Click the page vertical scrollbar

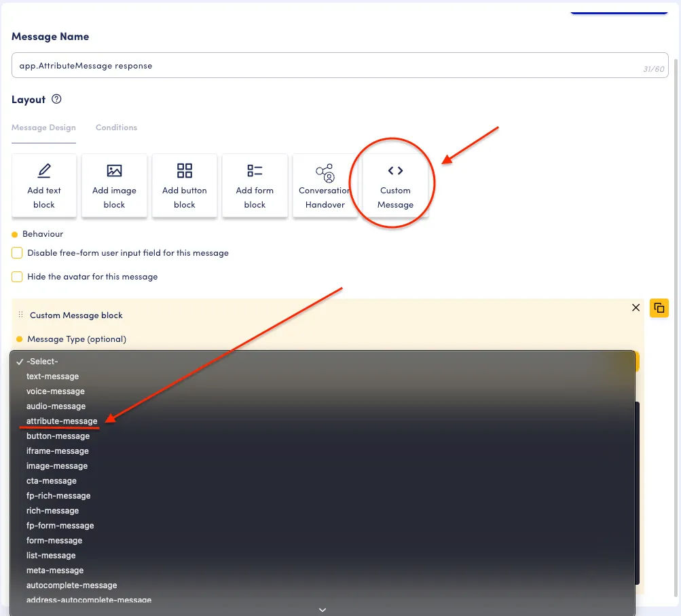point(677,328)
